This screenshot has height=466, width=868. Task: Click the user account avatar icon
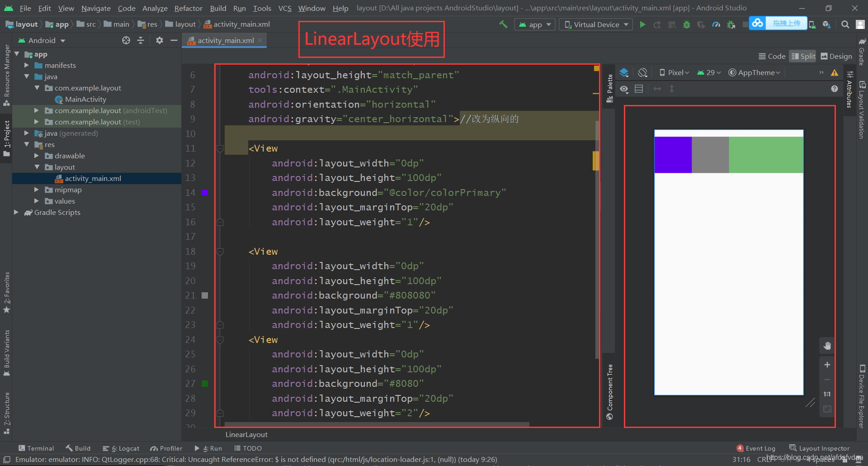pyautogui.click(x=860, y=24)
